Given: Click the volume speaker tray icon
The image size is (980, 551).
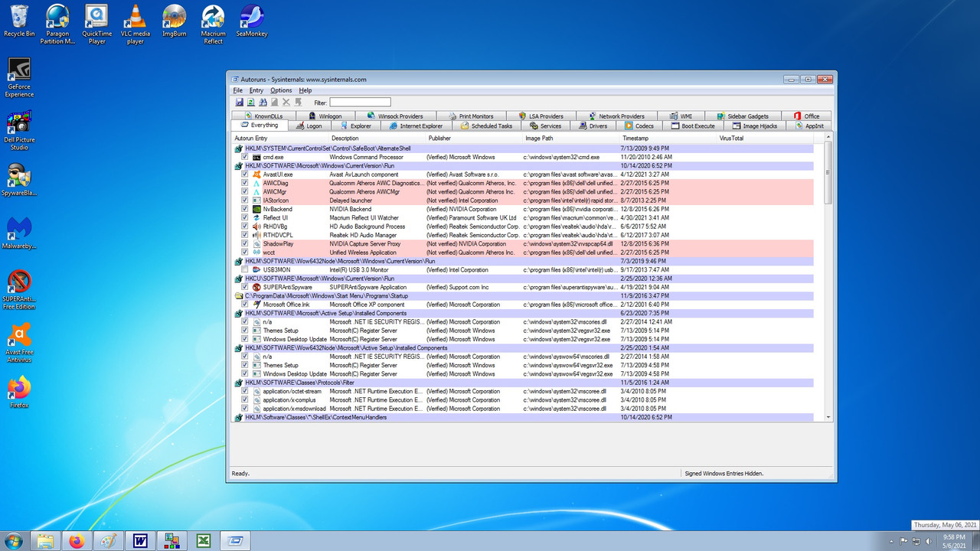Looking at the screenshot, I should click(929, 541).
